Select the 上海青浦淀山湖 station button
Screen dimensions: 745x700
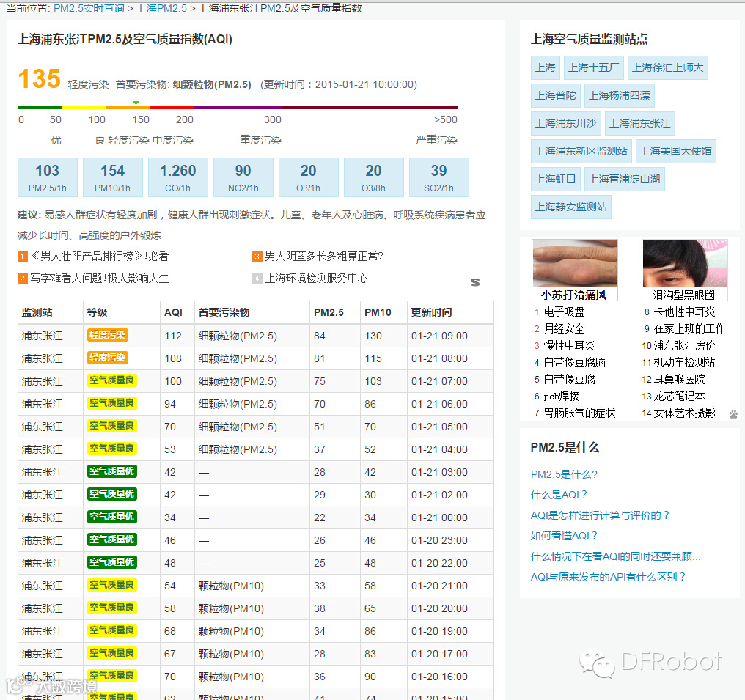coord(624,179)
